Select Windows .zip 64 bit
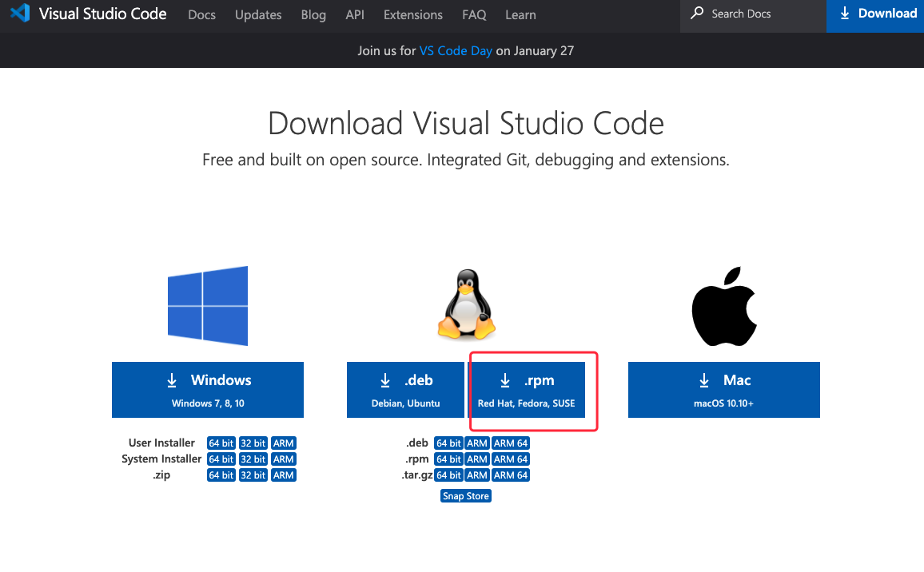 click(x=221, y=475)
